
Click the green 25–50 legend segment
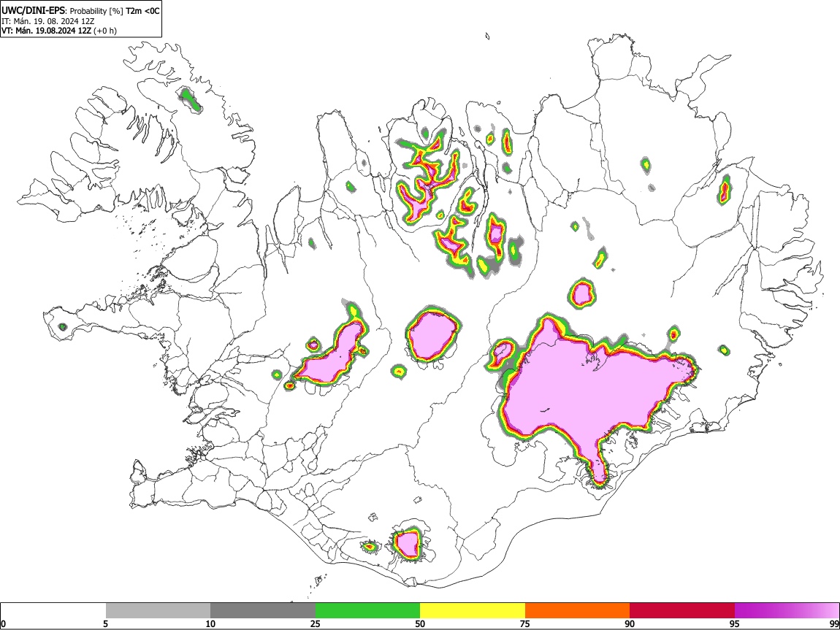(367, 611)
